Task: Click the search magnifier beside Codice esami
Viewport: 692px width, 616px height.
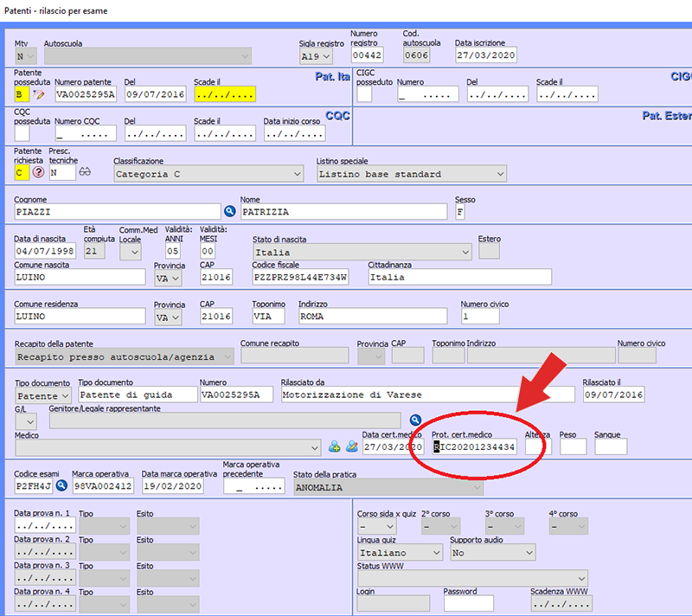Action: pyautogui.click(x=61, y=486)
